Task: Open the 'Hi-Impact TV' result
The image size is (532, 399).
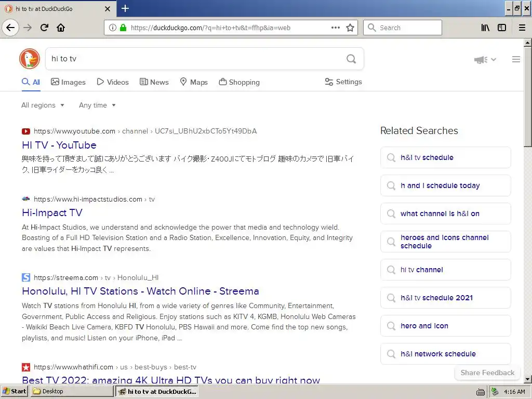Action: point(52,212)
